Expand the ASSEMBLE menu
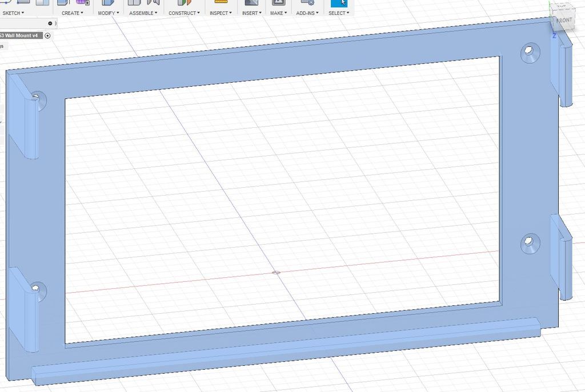The image size is (585, 392). click(143, 13)
